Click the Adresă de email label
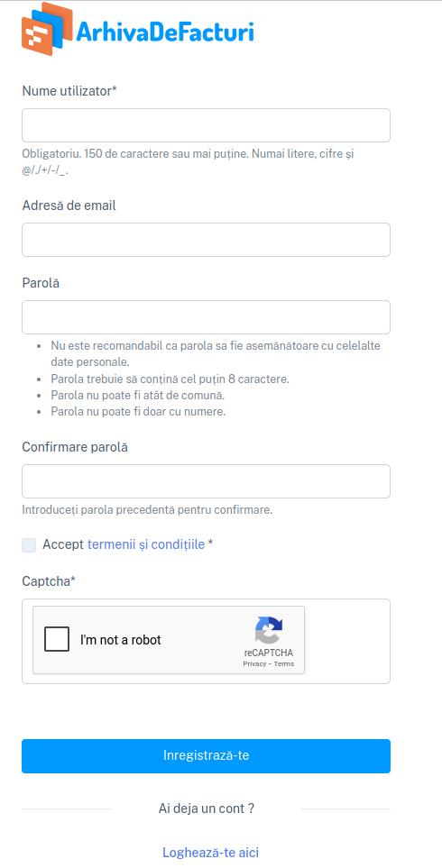 pos(69,206)
